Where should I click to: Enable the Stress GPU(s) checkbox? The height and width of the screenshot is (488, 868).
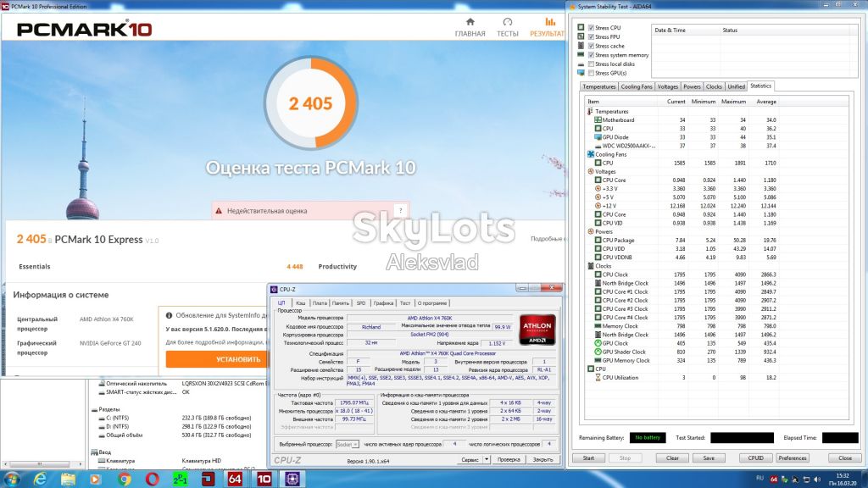(591, 73)
